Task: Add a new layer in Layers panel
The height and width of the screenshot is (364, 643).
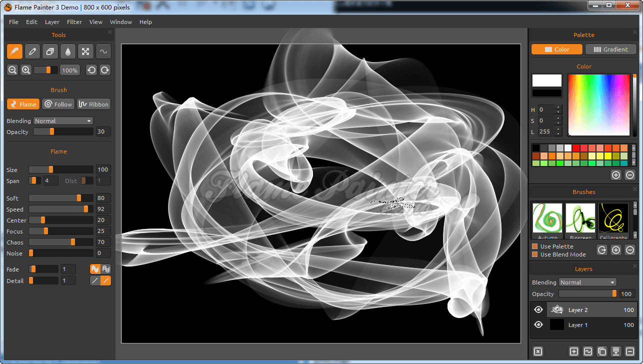Action: (573, 351)
